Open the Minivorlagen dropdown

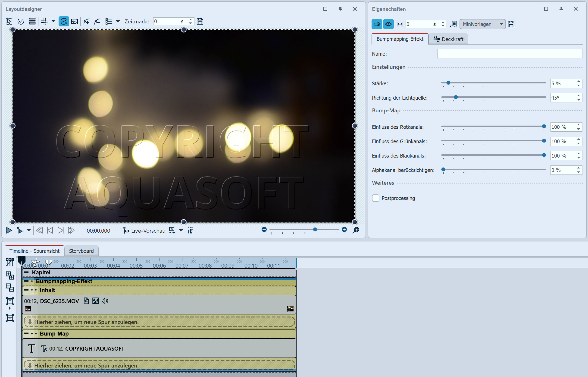pos(482,24)
